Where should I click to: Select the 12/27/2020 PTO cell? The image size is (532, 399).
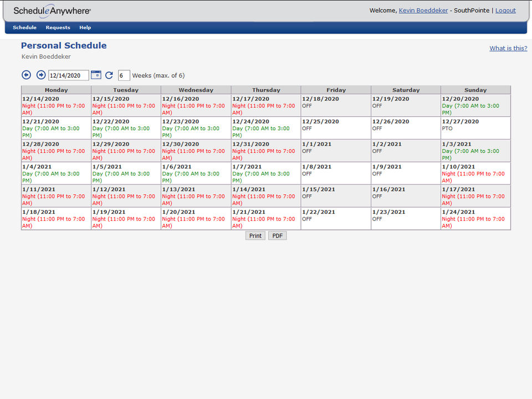click(475, 128)
